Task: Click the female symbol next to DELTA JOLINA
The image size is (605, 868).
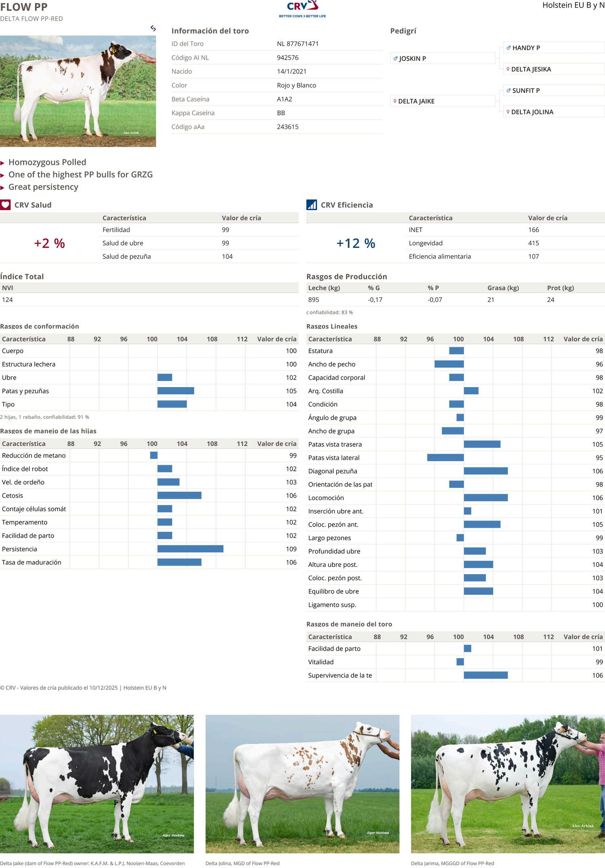Action: (x=508, y=112)
